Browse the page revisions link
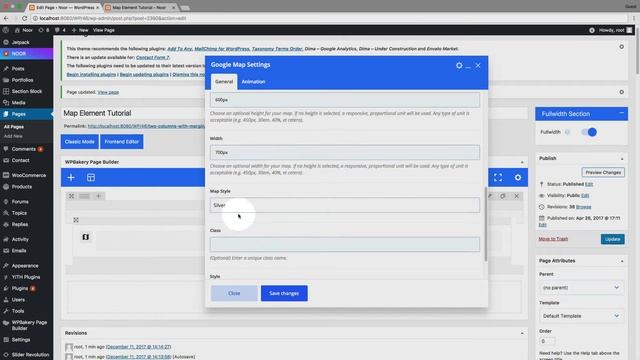The width and height of the screenshot is (640, 360). click(x=583, y=207)
